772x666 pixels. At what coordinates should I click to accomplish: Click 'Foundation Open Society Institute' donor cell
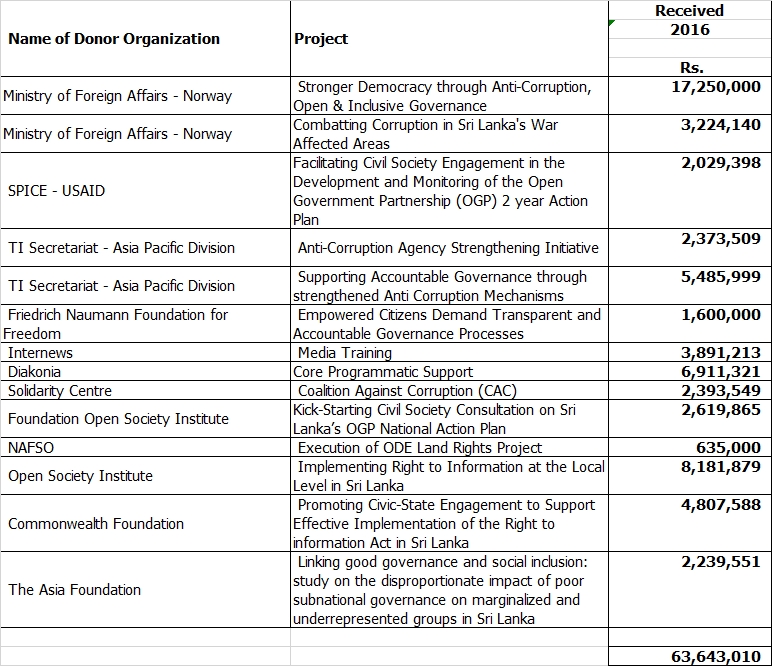(x=145, y=418)
